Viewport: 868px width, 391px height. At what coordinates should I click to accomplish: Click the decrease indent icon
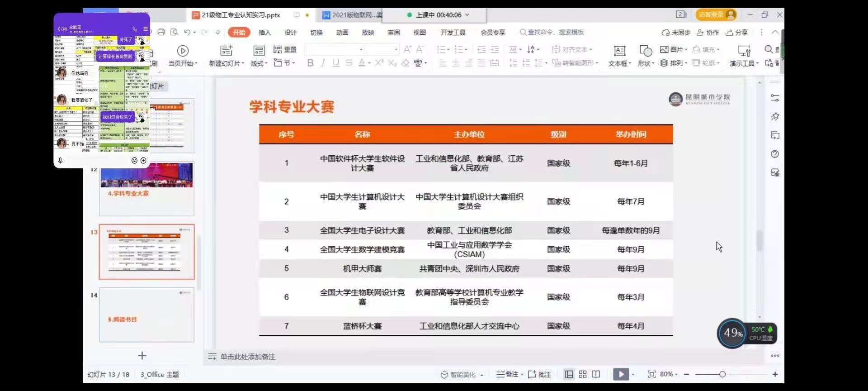pyautogui.click(x=481, y=49)
